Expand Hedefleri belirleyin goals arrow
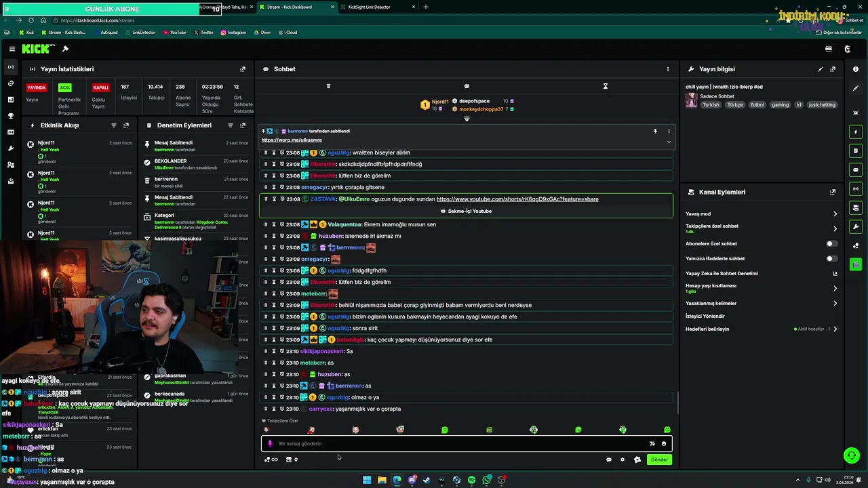868x488 pixels. tap(835, 329)
